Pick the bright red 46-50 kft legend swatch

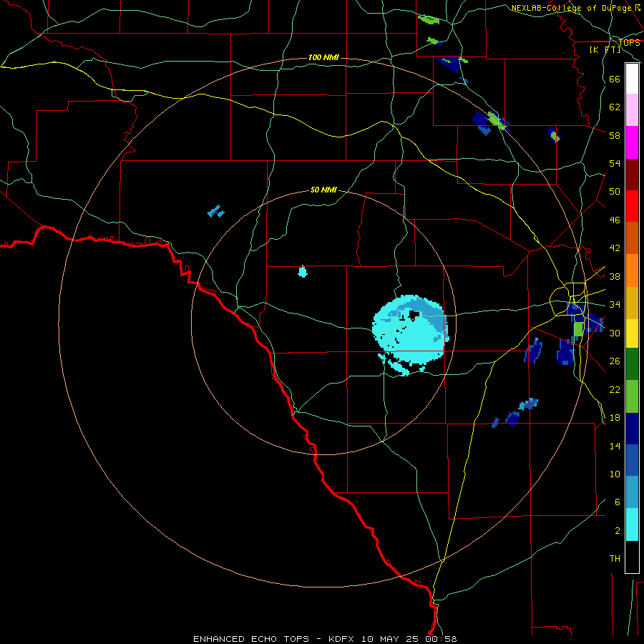pos(632,206)
